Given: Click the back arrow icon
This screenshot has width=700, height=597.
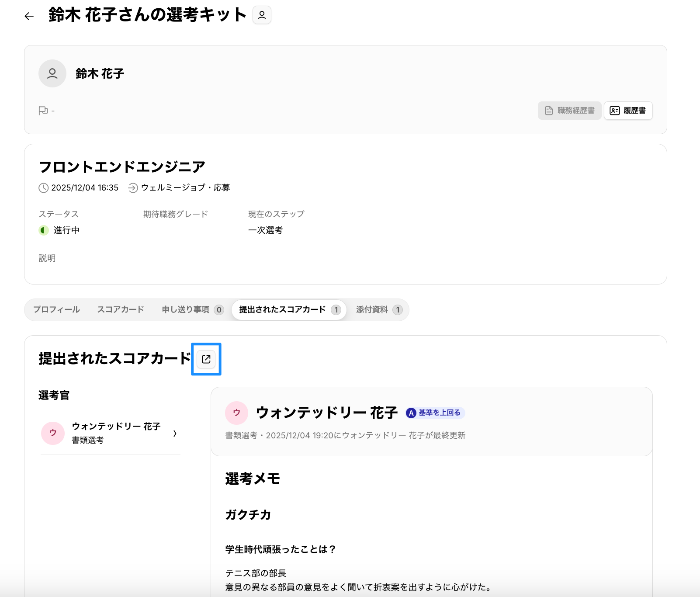Looking at the screenshot, I should [29, 16].
